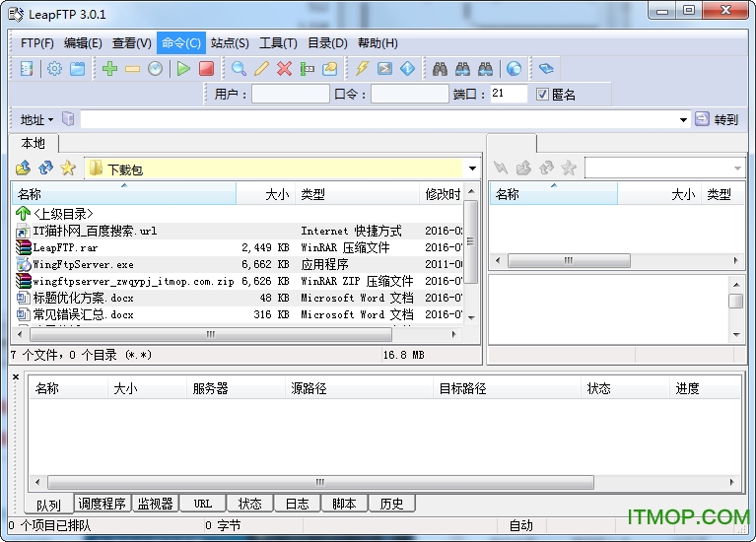Screen dimensions: 756x542
Task: Click the 转到 go button
Action: tap(718, 119)
